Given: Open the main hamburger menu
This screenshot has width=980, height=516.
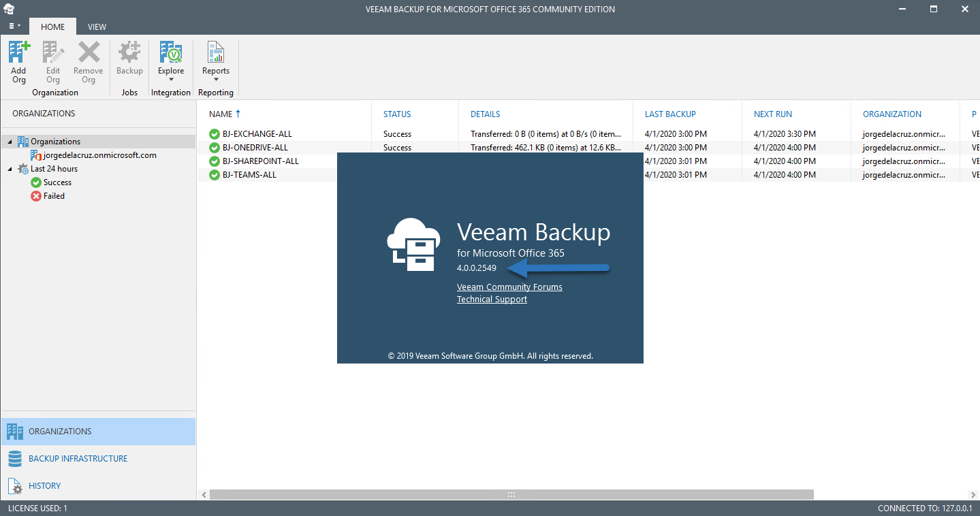Looking at the screenshot, I should pyautogui.click(x=14, y=26).
